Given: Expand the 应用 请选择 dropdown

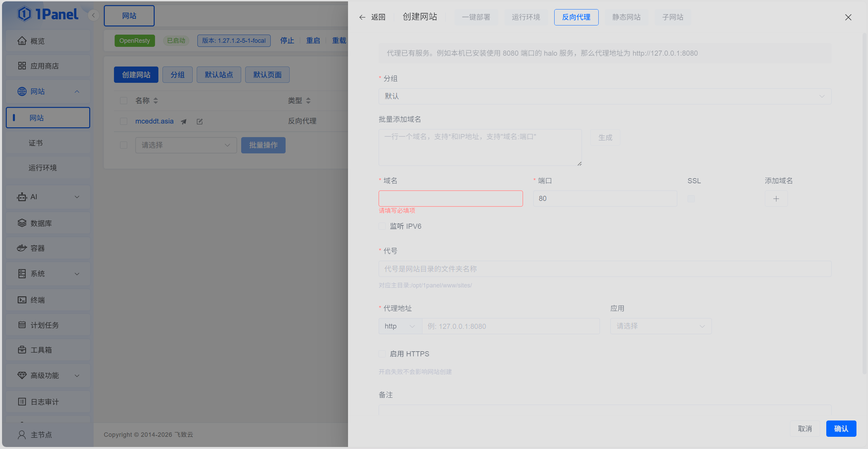Looking at the screenshot, I should click(660, 326).
